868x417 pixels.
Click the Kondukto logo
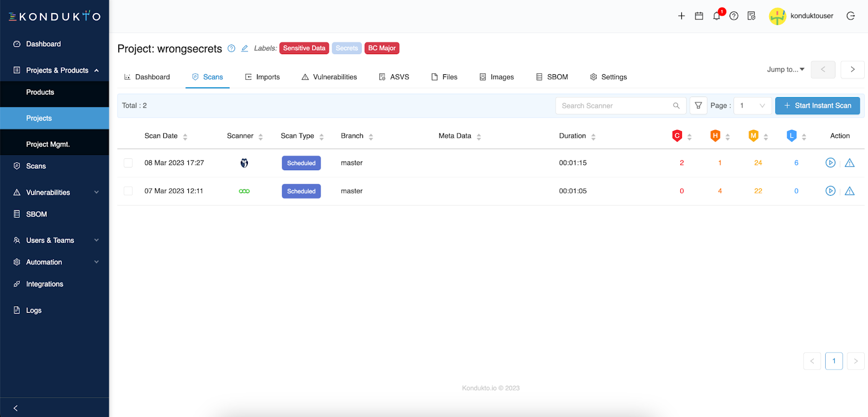54,16
